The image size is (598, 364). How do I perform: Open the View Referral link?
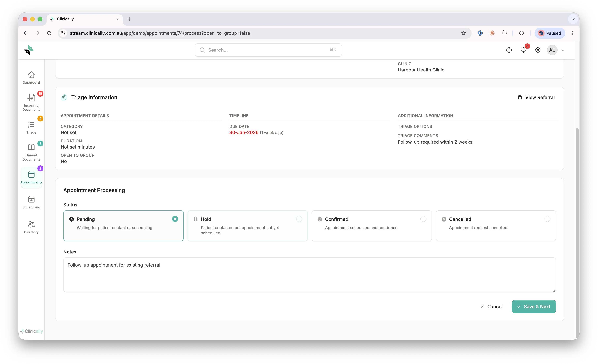point(536,97)
